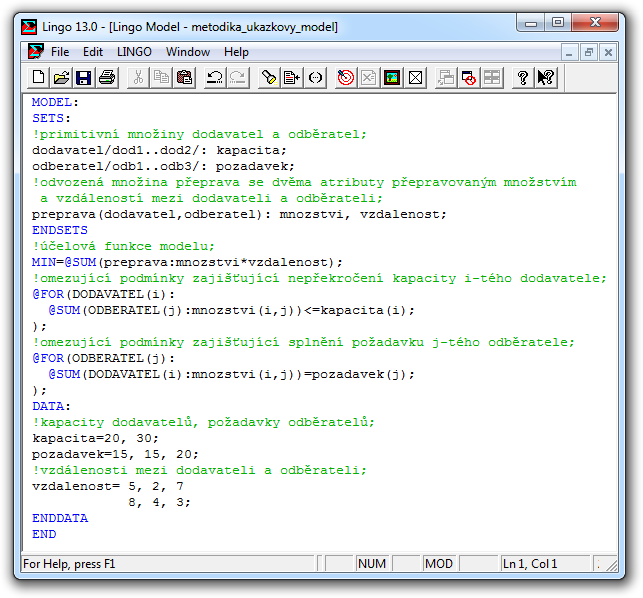Click Lingo icon left of File menu
643x598 pixels.
(35, 51)
